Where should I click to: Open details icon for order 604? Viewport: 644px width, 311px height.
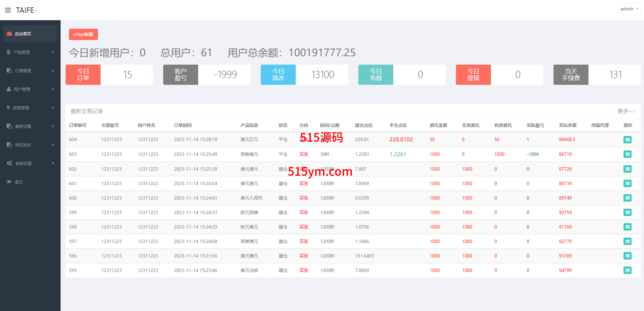coord(627,140)
